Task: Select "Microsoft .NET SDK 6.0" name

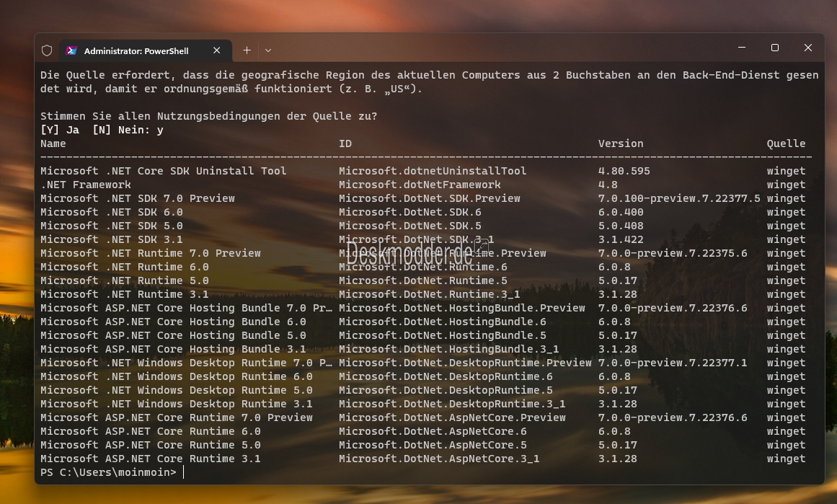Action: pyautogui.click(x=112, y=213)
